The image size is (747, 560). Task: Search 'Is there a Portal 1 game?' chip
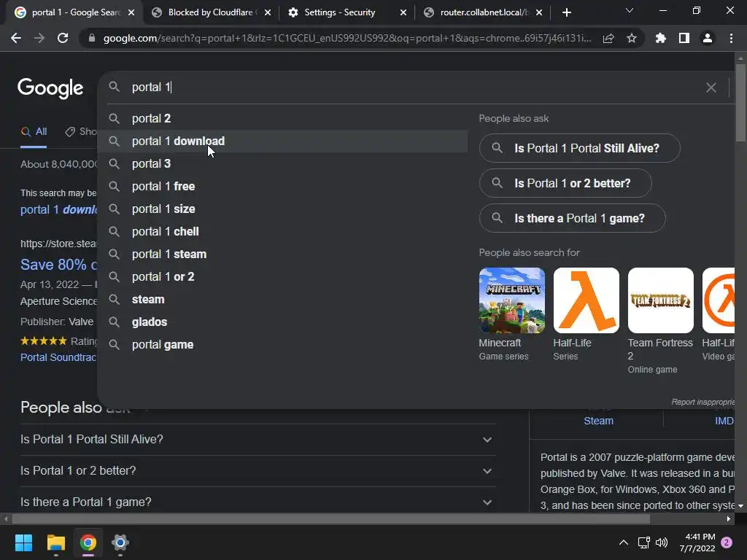pyautogui.click(x=572, y=218)
